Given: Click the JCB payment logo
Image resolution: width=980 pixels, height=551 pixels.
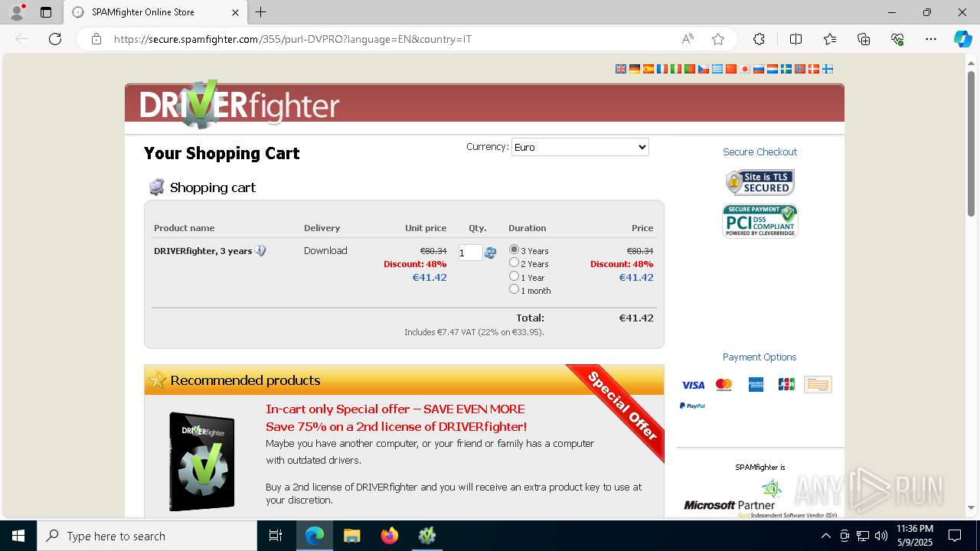Looking at the screenshot, I should [x=786, y=385].
